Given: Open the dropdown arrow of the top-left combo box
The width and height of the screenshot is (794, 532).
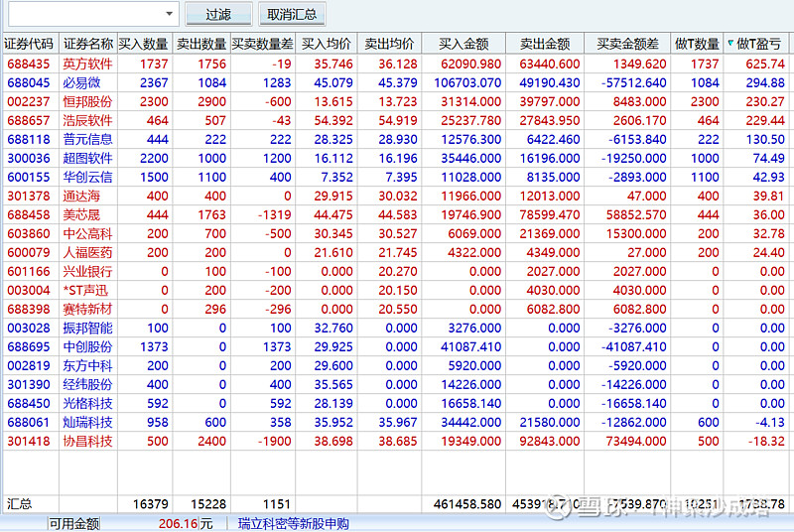Looking at the screenshot, I should [170, 15].
